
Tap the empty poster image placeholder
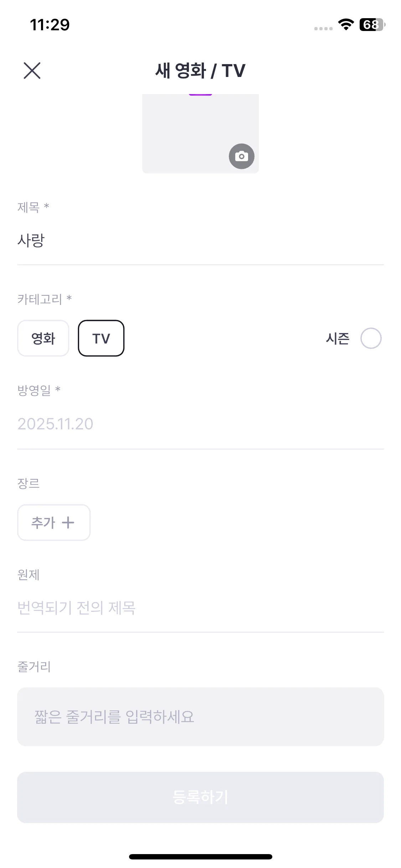(192, 132)
